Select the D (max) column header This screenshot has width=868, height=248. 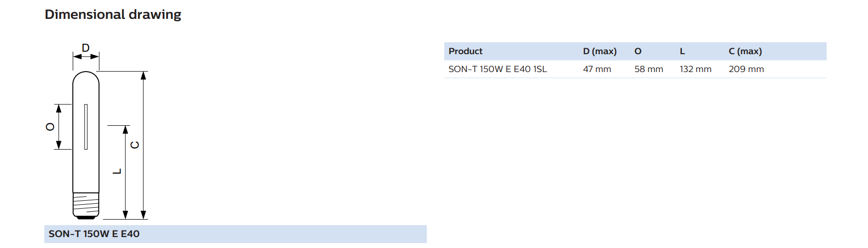600,51
